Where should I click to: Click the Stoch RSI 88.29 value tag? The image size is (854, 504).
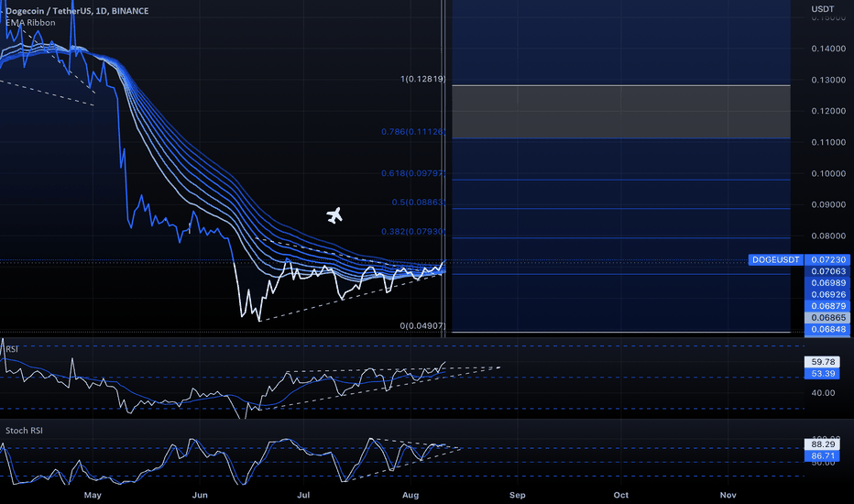coord(823,444)
